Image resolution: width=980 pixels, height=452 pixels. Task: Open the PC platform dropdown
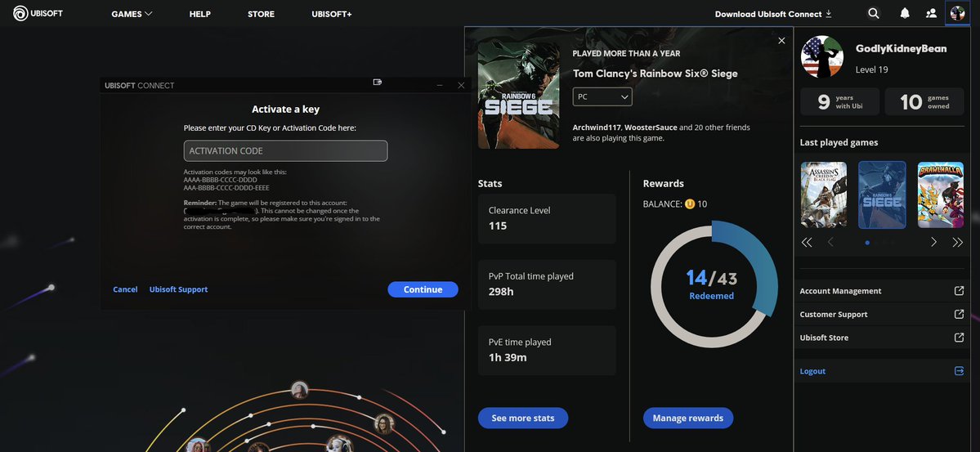602,97
